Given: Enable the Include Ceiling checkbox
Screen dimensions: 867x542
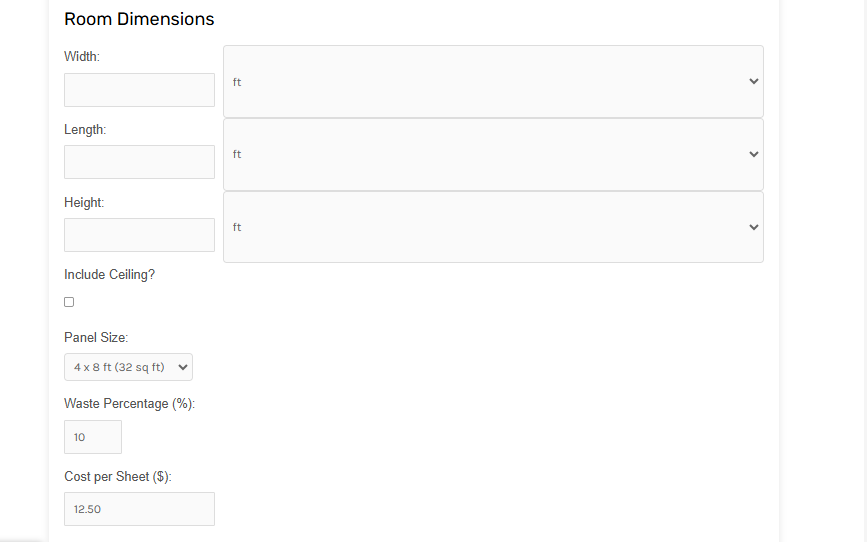Looking at the screenshot, I should tap(69, 302).
